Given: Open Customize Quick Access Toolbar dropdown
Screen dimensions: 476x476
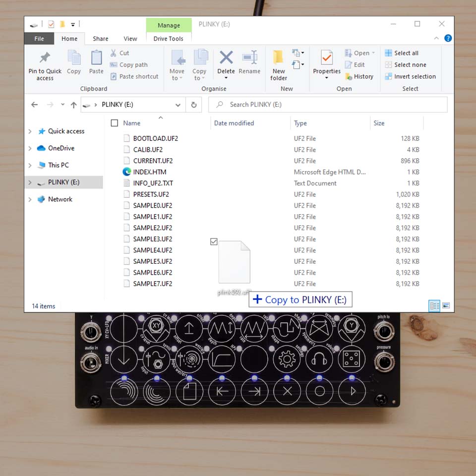Looking at the screenshot, I should [73, 25].
